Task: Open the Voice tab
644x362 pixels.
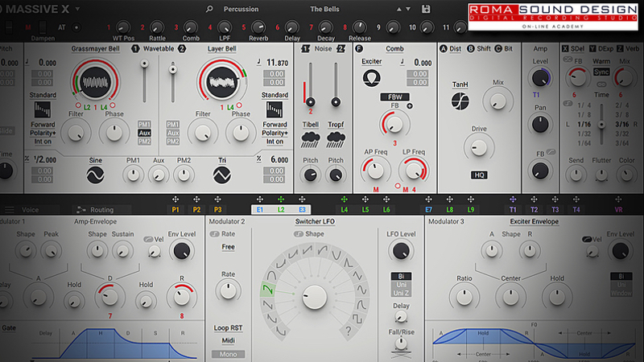Action: 30,210
